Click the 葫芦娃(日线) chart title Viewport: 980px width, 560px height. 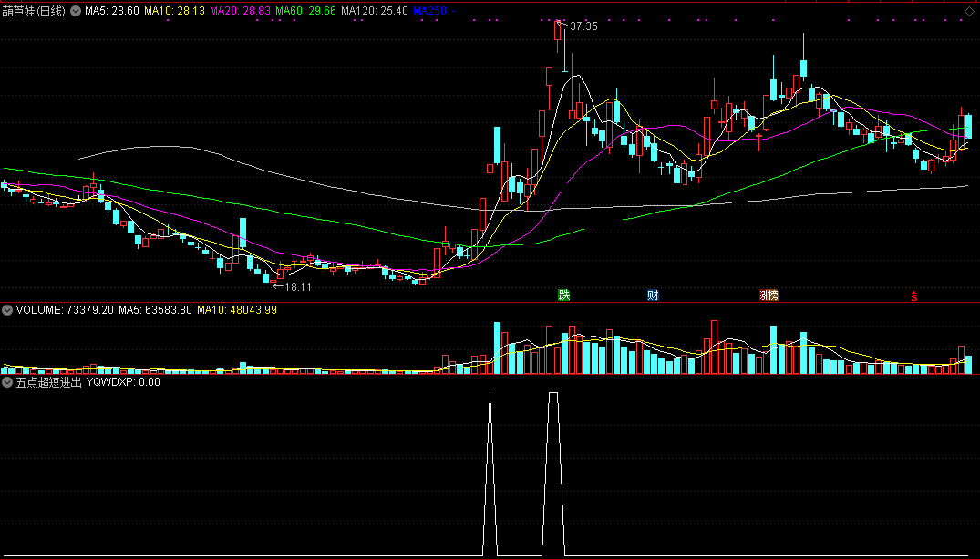[x=34, y=11]
